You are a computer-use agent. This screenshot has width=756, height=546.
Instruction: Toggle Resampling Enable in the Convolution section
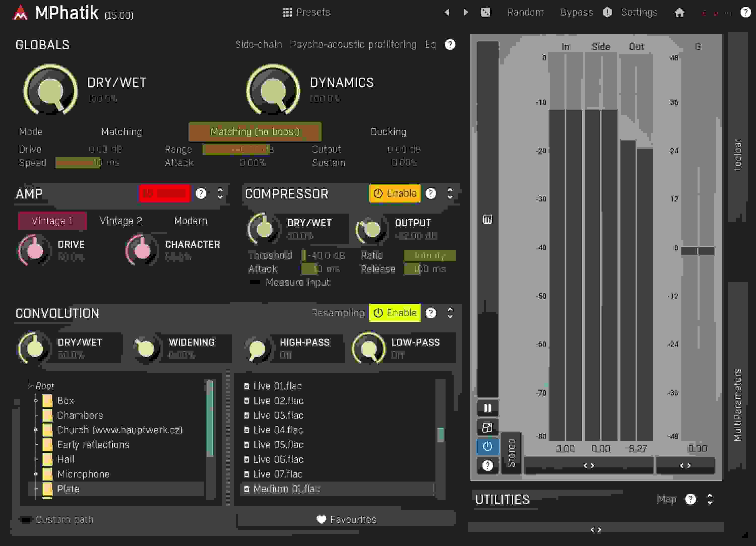coord(394,313)
